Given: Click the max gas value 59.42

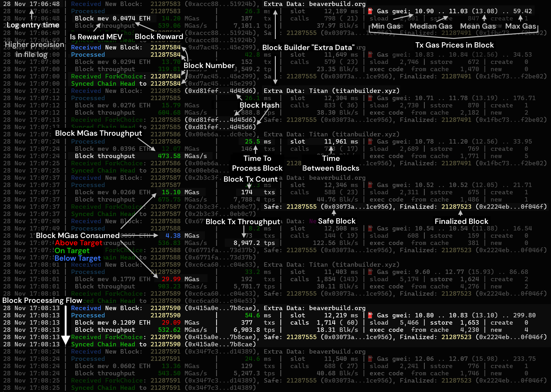Looking at the screenshot, I should tap(522, 11).
